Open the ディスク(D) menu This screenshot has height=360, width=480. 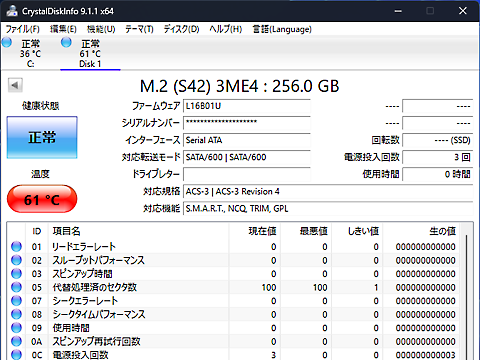[x=181, y=29]
